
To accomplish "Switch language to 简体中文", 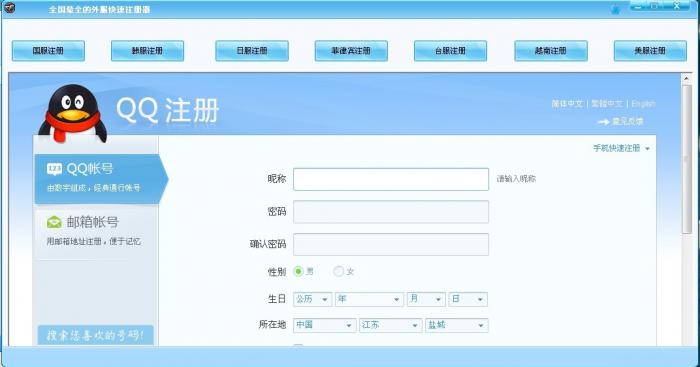I will (567, 104).
